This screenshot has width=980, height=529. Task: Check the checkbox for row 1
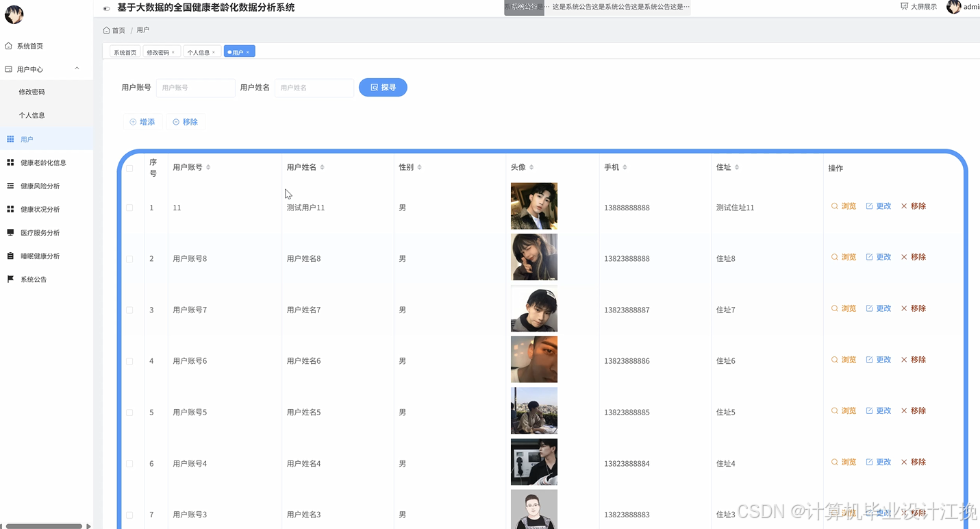129,208
